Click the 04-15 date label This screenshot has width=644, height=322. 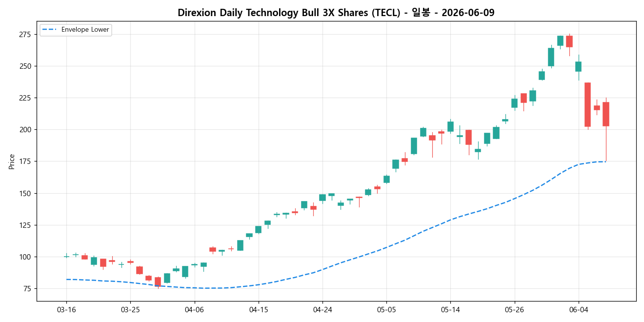259,310
